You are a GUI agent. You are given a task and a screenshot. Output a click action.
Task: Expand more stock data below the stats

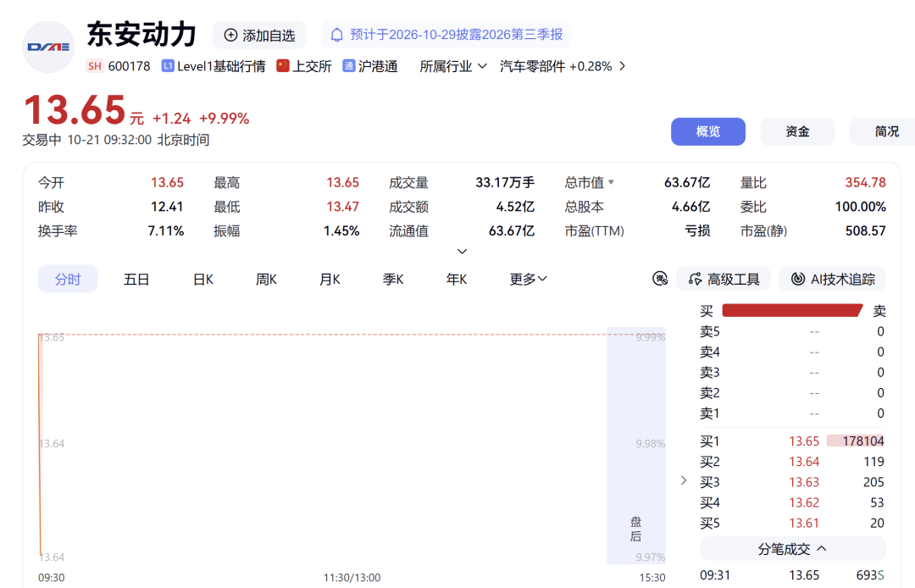[463, 252]
